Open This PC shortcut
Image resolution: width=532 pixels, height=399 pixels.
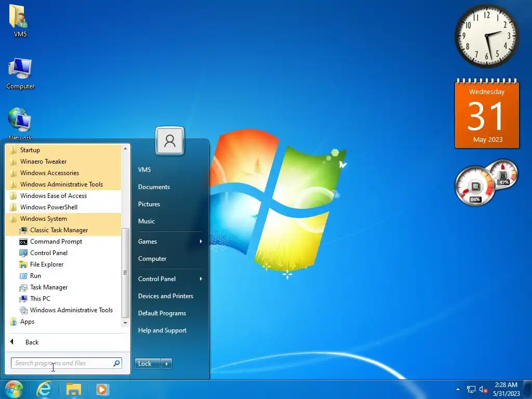point(63,299)
